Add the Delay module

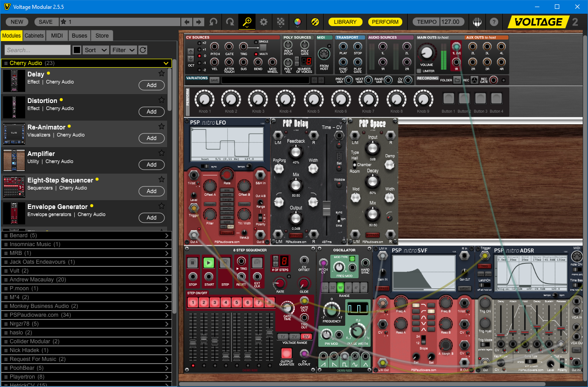pos(152,85)
